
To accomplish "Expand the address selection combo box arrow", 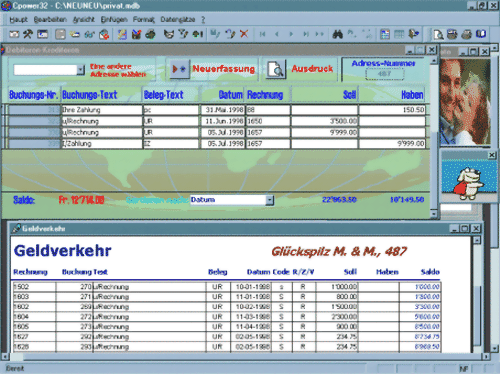I will (x=81, y=69).
